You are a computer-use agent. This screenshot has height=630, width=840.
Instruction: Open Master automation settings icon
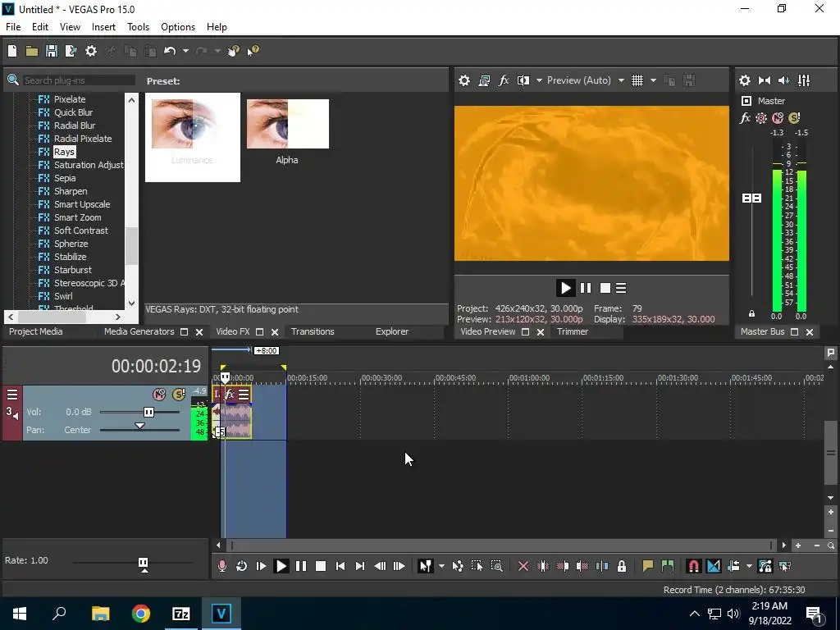click(x=760, y=118)
